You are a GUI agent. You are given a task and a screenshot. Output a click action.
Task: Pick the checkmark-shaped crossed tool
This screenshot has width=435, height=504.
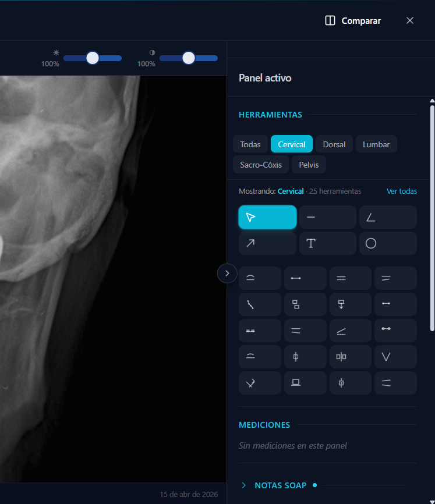pos(260,383)
